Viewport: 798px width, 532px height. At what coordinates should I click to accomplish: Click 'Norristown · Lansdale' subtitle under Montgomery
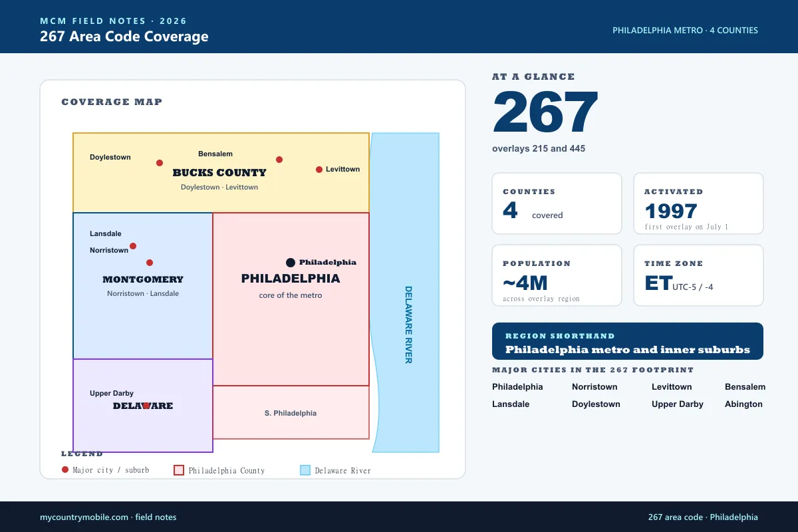tap(143, 293)
